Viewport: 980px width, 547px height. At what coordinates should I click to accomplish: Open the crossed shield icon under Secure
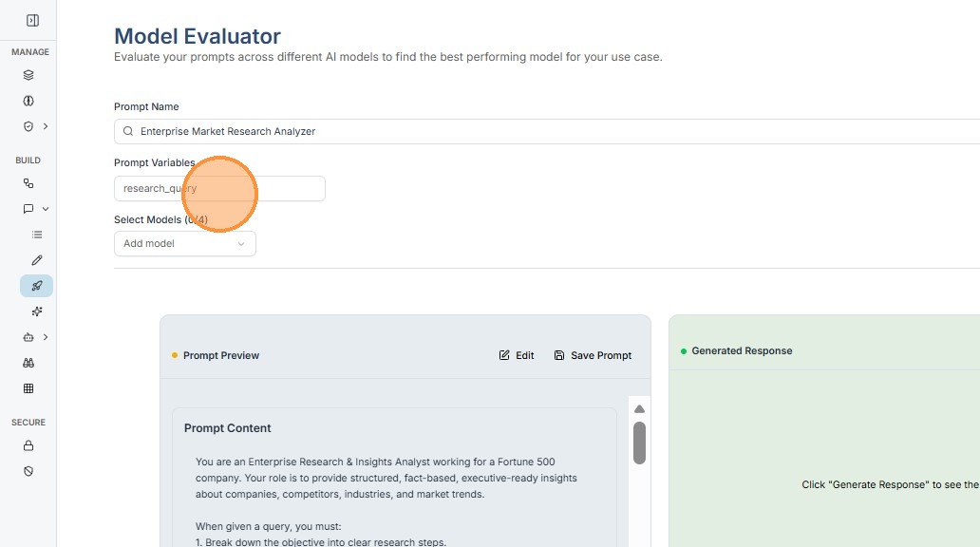point(28,471)
